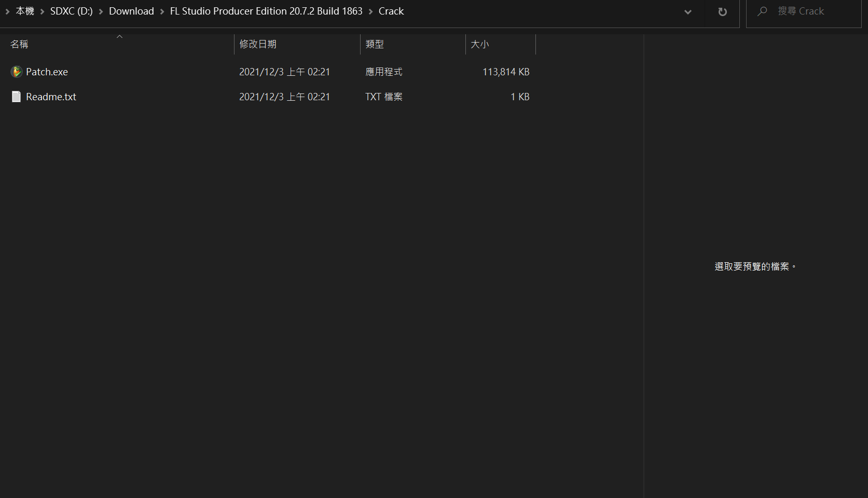This screenshot has height=498, width=868.
Task: Click the Readme.txt document icon
Action: click(x=16, y=97)
